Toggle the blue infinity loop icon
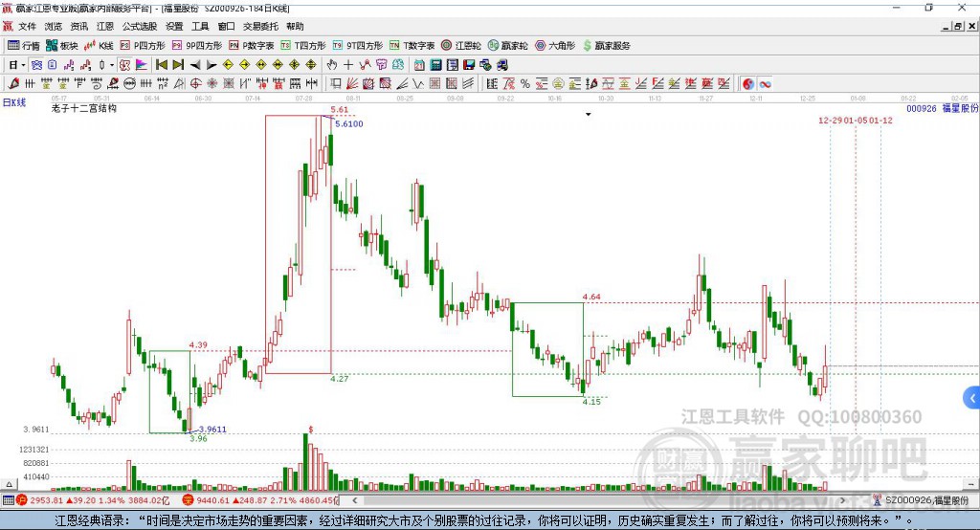 765,84
